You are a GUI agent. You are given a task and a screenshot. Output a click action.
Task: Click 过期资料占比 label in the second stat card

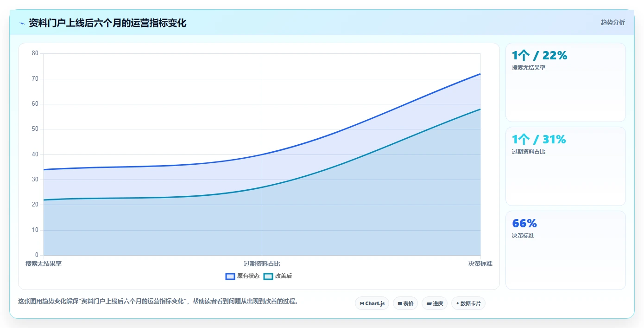[529, 152]
